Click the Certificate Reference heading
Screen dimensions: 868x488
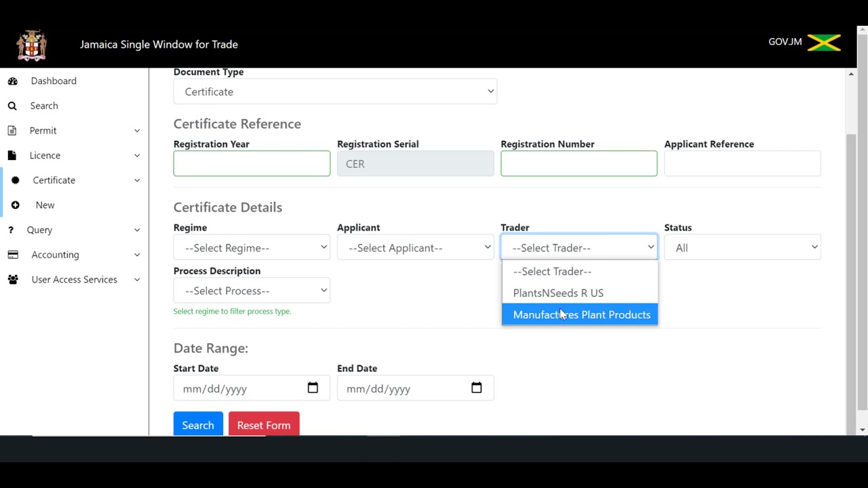click(x=237, y=123)
